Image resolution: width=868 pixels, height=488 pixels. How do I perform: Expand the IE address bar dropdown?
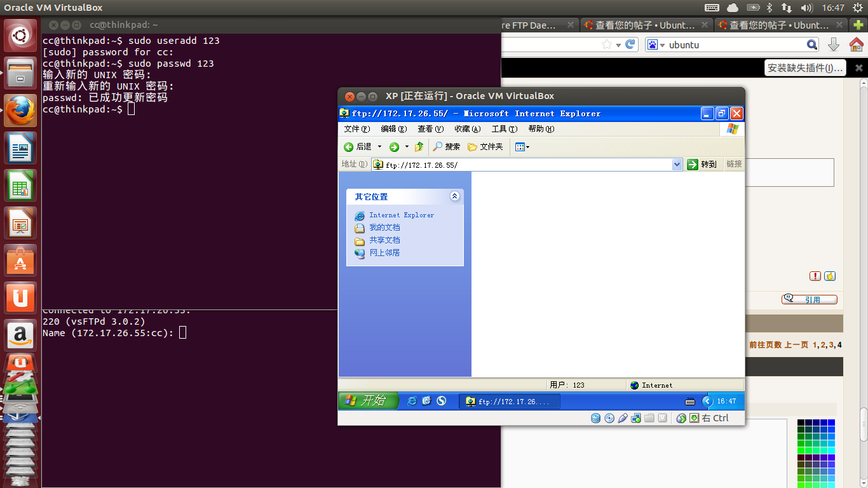point(677,165)
